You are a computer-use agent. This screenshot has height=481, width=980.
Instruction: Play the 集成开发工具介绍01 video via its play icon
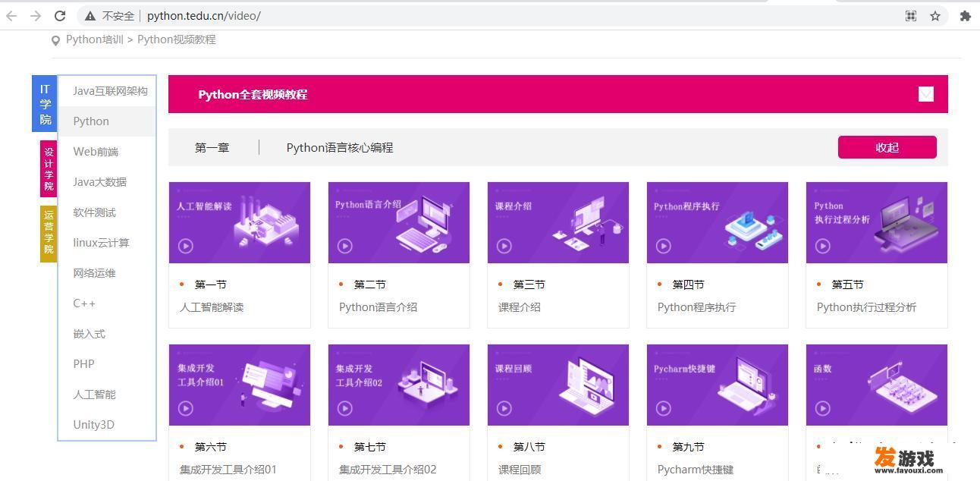pos(186,408)
